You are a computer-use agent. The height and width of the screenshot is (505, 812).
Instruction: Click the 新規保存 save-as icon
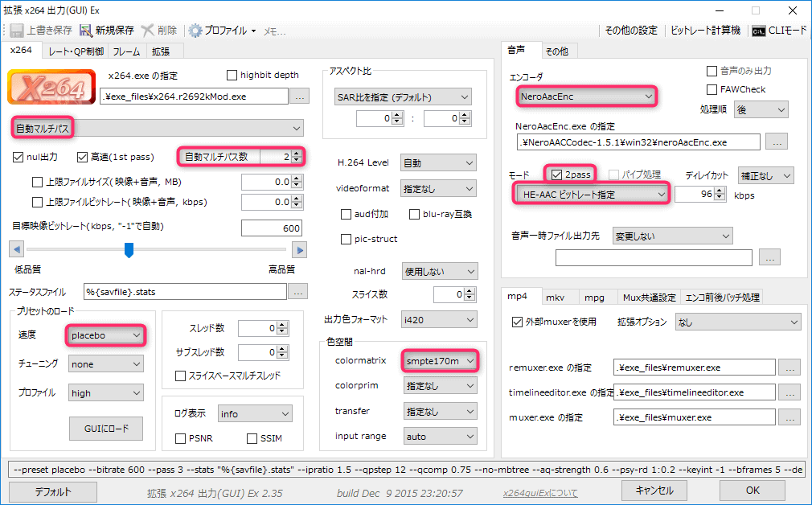86,31
